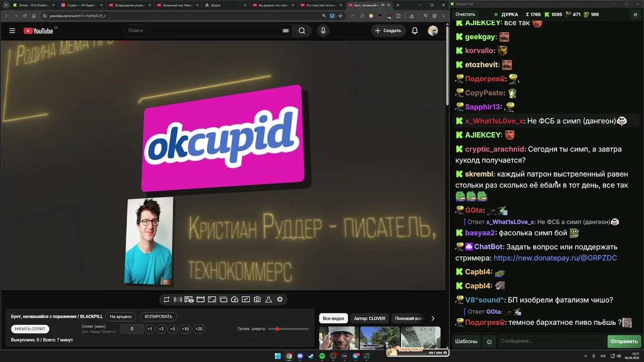Open the YouTube guide hamburger menu

pyautogui.click(x=12, y=31)
